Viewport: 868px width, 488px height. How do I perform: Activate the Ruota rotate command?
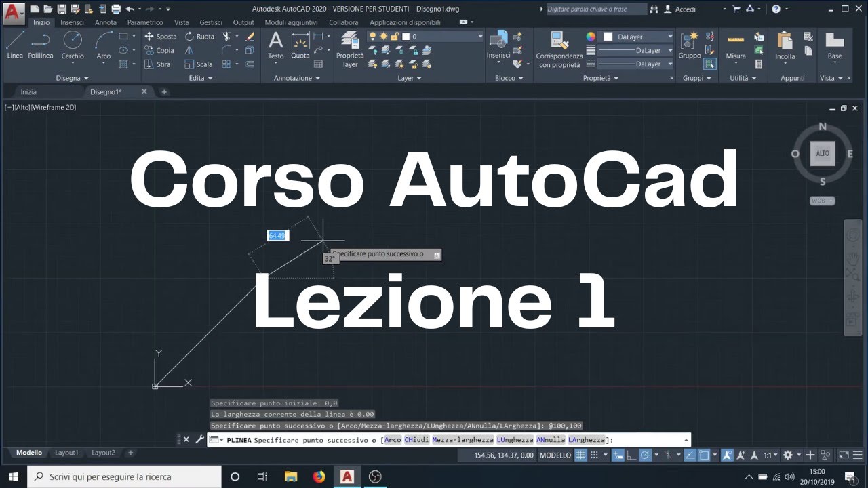click(x=200, y=37)
